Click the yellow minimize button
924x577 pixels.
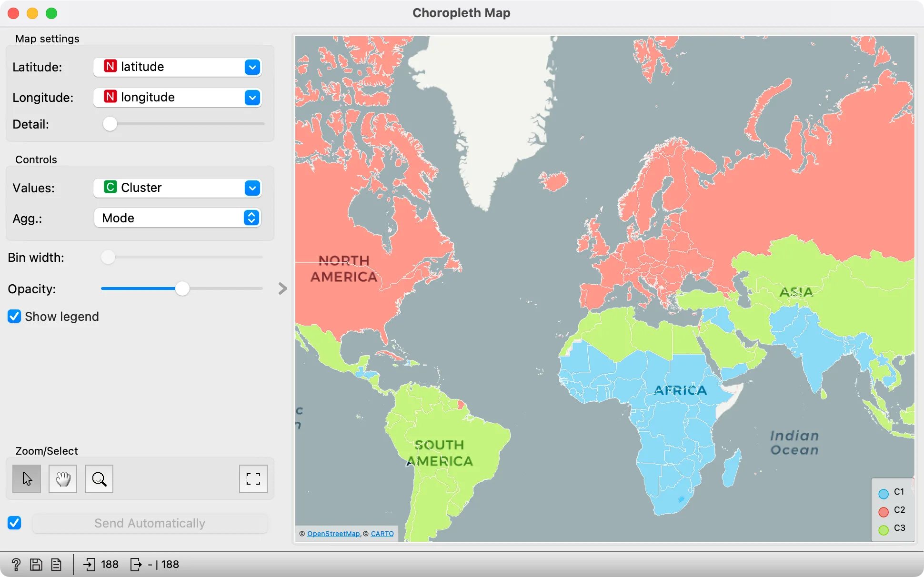(x=32, y=13)
